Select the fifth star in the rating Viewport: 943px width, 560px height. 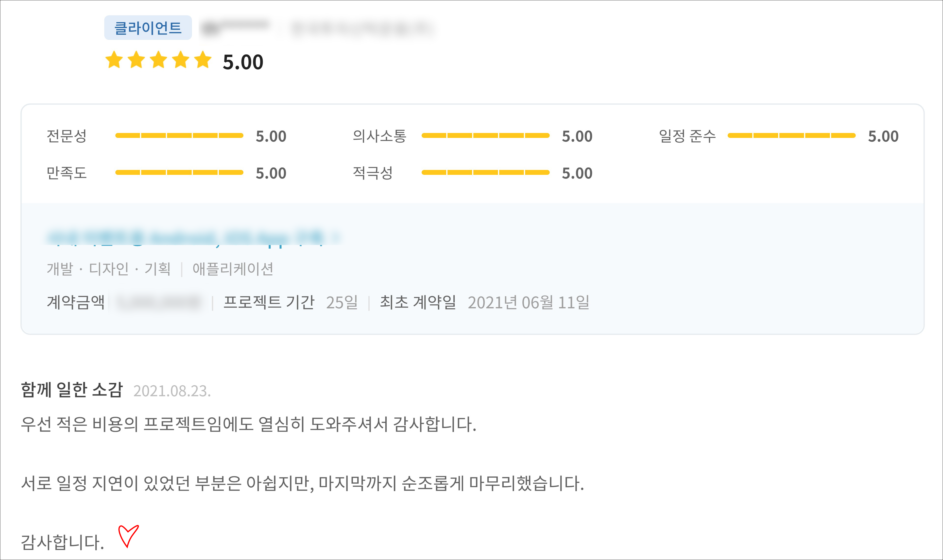click(x=203, y=60)
